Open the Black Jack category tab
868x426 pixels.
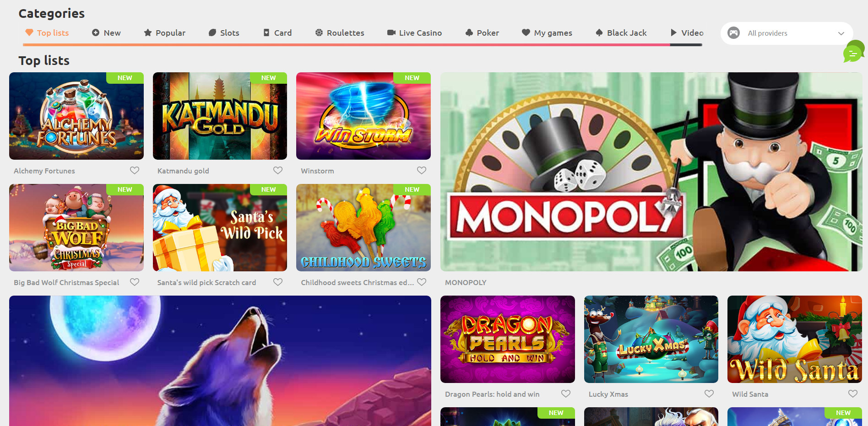tap(621, 32)
